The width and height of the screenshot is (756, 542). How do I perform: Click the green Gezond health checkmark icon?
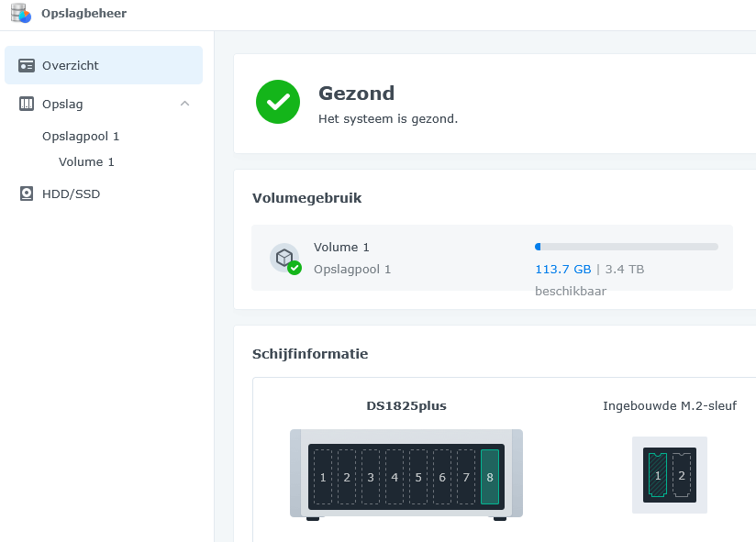tap(278, 102)
